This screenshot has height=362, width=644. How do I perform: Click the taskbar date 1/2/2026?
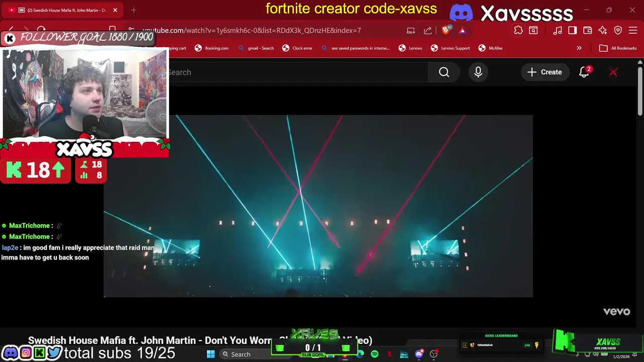coord(621,356)
